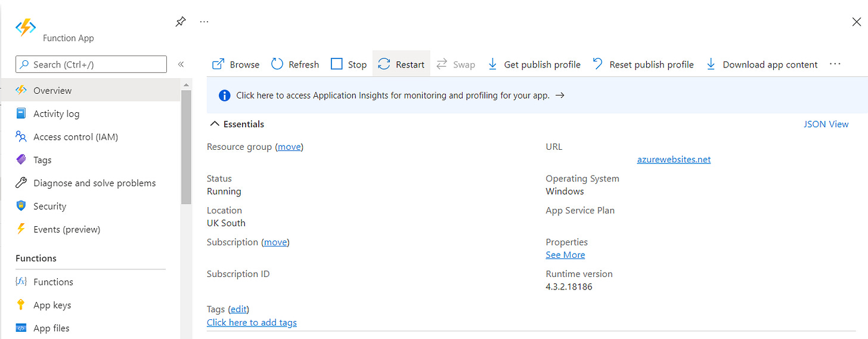Collapse the sidebar with double chevron
The width and height of the screenshot is (868, 339).
181,64
